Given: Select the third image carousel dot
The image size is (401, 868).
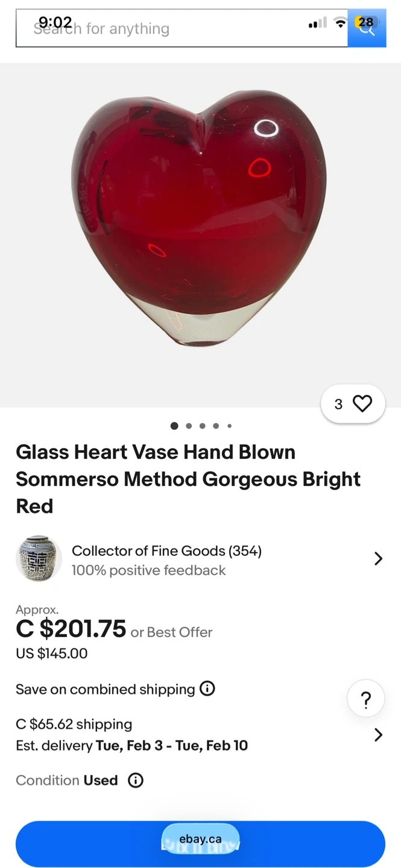Looking at the screenshot, I should [202, 426].
